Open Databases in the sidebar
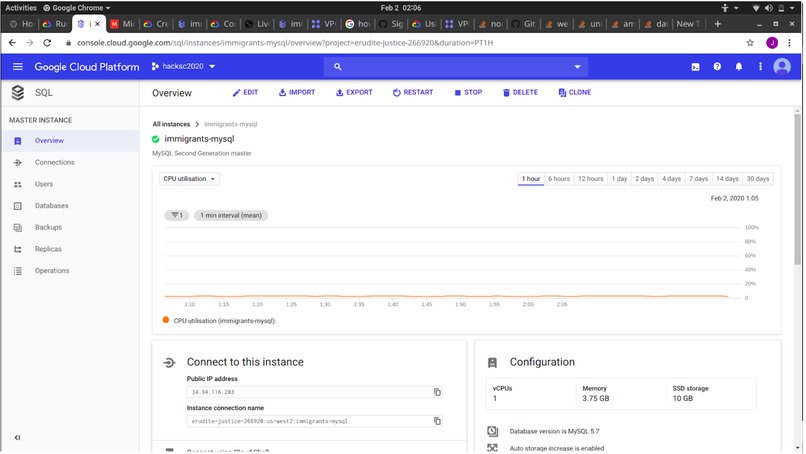The image size is (806, 454). [70, 206]
